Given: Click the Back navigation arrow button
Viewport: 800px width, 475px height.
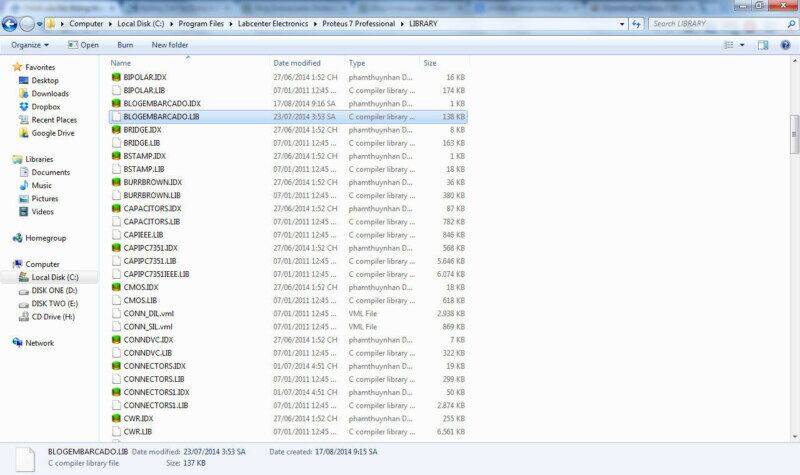Looking at the screenshot, I should pos(10,24).
